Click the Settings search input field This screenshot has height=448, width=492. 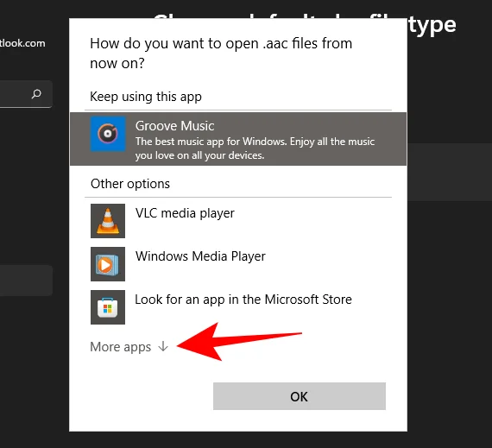coord(26,94)
